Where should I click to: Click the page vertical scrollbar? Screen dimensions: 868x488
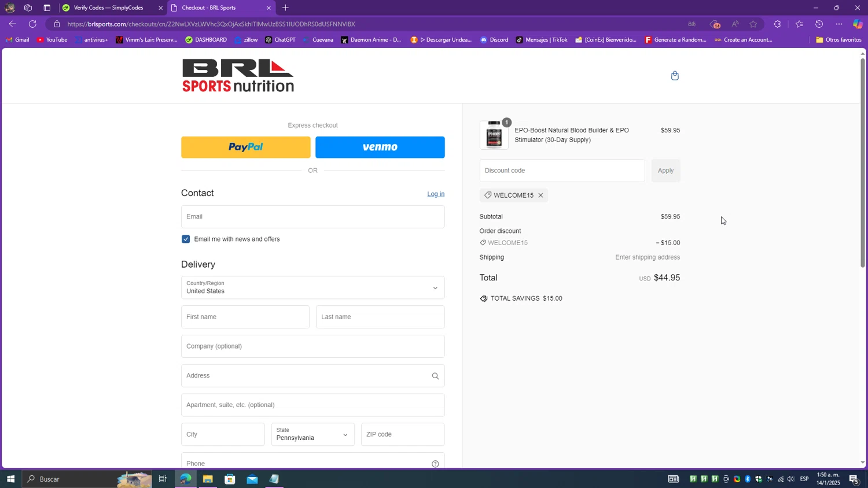tap(862, 162)
